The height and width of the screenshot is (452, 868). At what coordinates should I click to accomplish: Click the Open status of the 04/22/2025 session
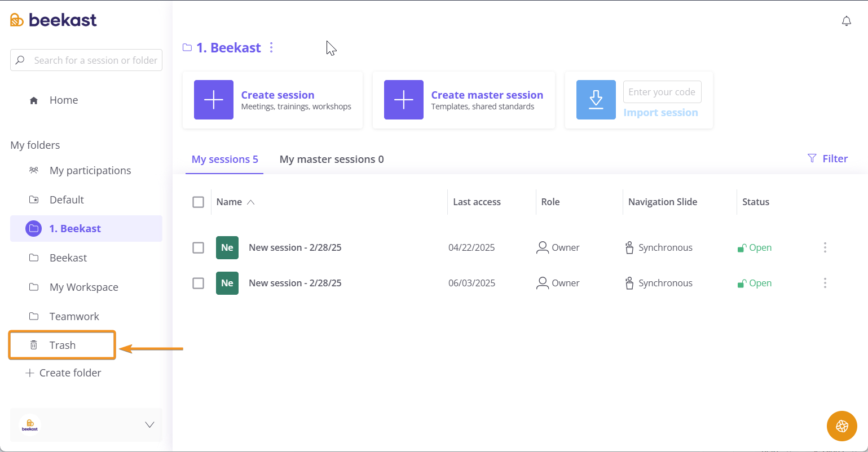coord(755,247)
